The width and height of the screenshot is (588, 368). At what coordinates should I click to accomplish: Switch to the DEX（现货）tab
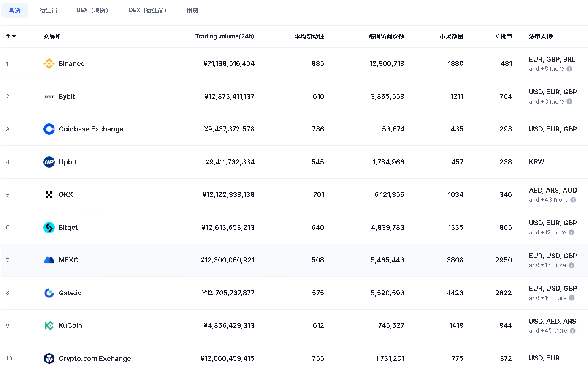tap(92, 10)
